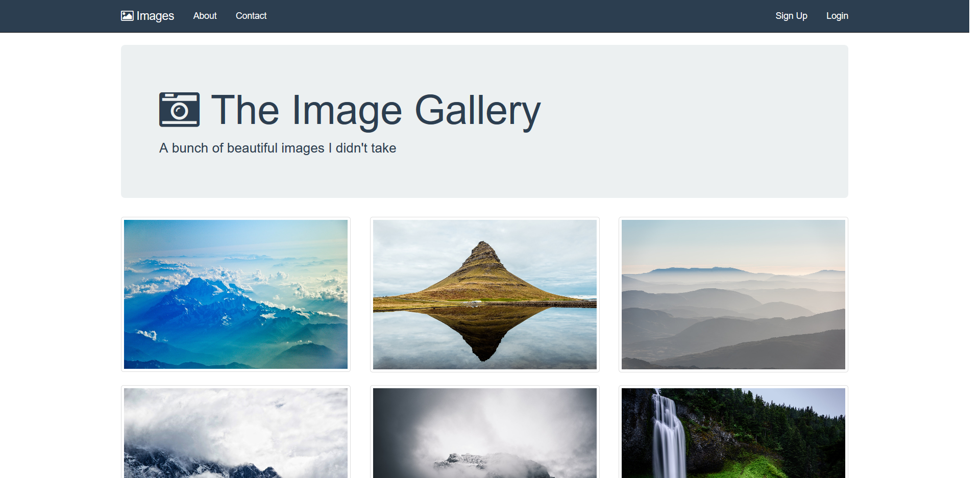Go to the About page
The height and width of the screenshot is (478, 980).
point(205,16)
